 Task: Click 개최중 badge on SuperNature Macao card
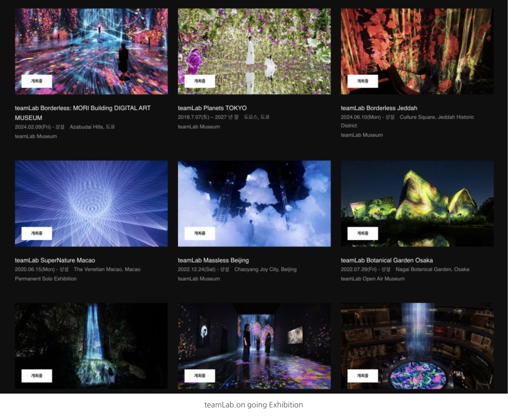pos(37,233)
